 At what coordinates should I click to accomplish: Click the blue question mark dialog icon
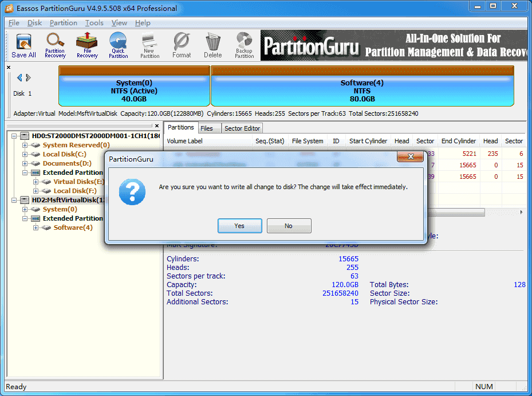tap(132, 192)
